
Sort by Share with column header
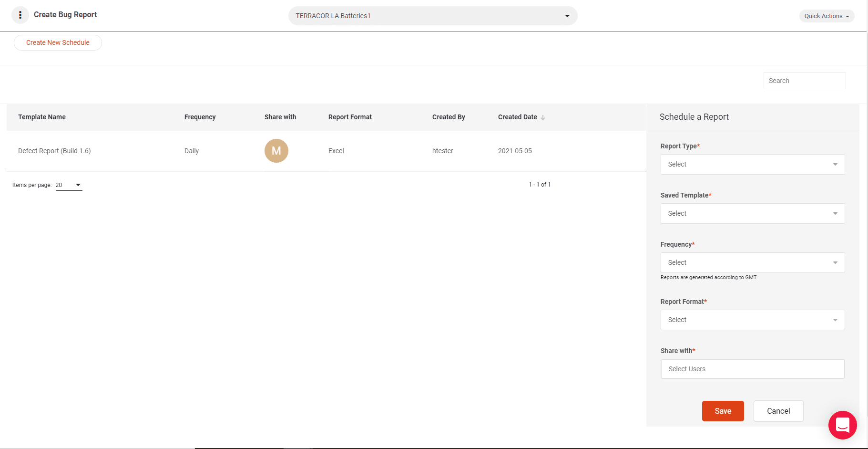pyautogui.click(x=280, y=117)
